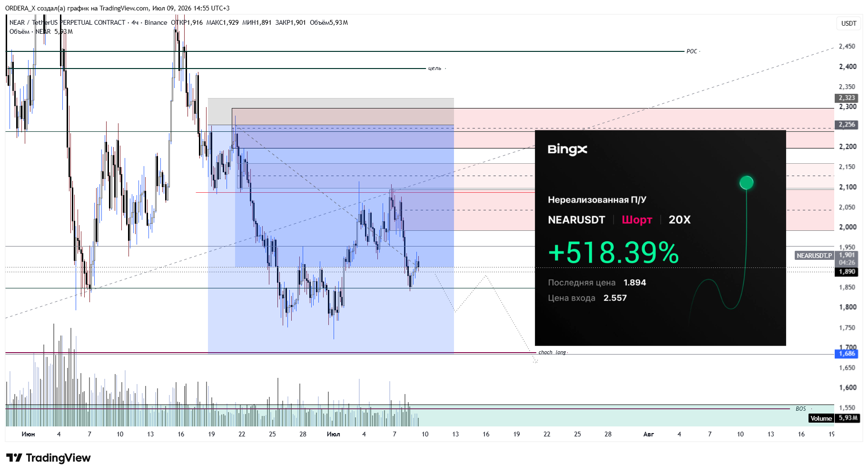
Task: Click the 2,450 level on the price axis
Action: [847, 46]
